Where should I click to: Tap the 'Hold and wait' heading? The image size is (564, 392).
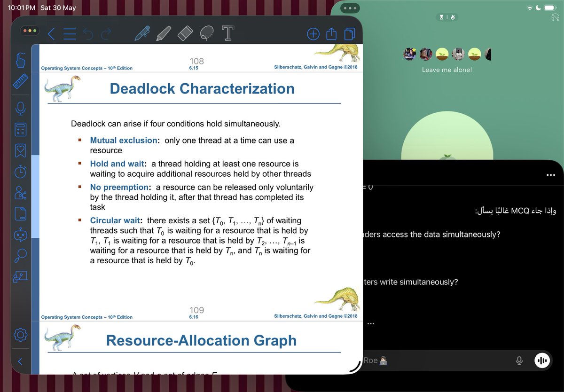click(x=117, y=164)
